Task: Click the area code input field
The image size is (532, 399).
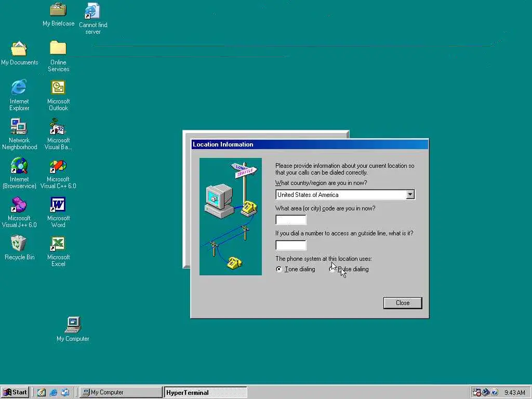Action: [x=291, y=220]
